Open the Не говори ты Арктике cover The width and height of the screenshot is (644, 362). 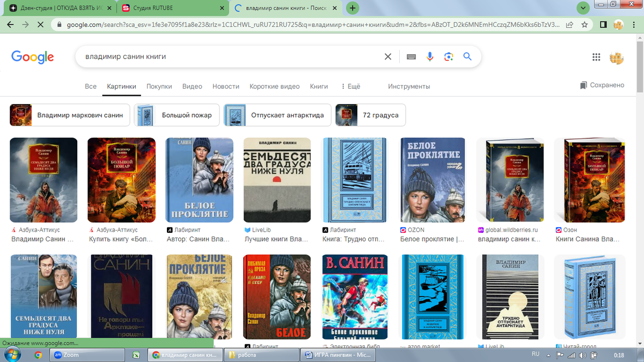coord(121,297)
